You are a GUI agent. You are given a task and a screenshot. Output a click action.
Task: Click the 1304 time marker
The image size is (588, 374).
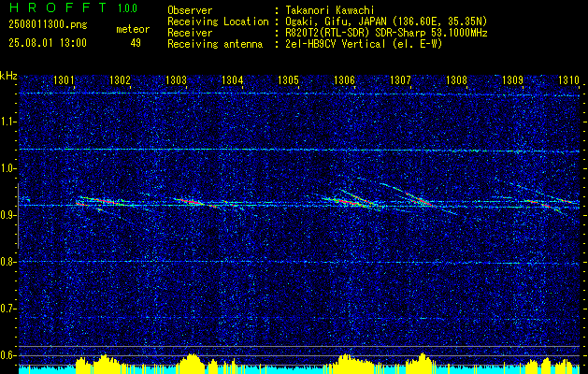point(232,79)
